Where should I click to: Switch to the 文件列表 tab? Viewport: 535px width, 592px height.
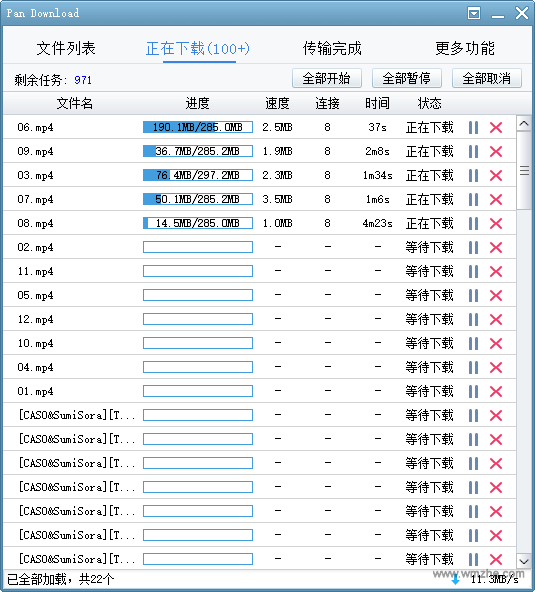tap(66, 48)
